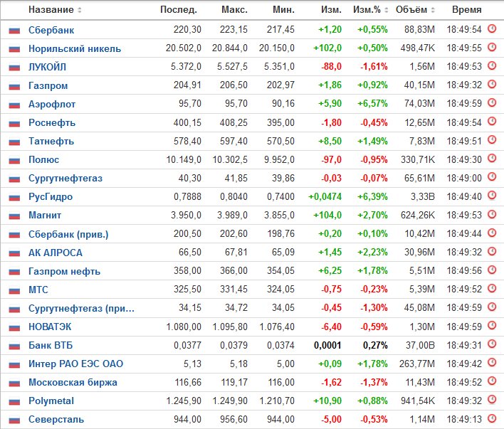Screen dimensions: 504x429
Task: Click the clock icon in the Магнит row
Action: point(492,213)
